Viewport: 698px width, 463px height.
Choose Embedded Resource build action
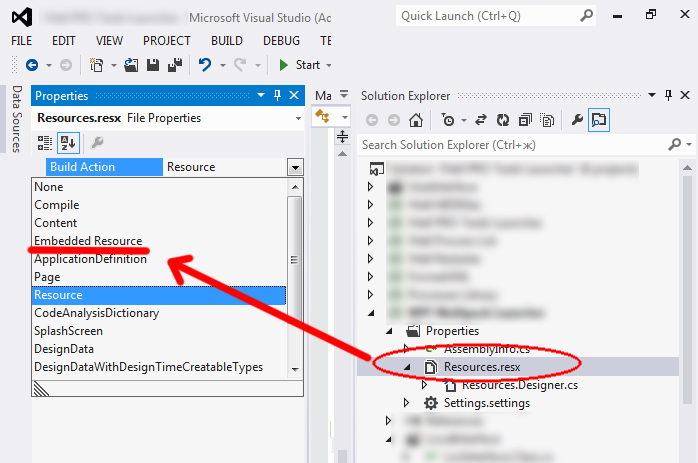[x=158, y=241]
